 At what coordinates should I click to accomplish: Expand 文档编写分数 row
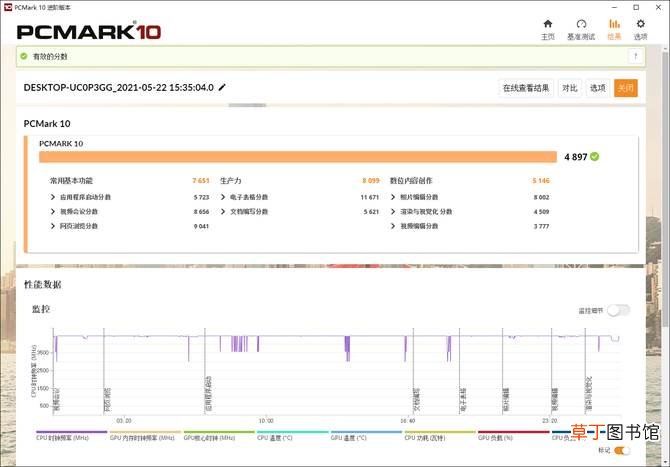pos(223,211)
